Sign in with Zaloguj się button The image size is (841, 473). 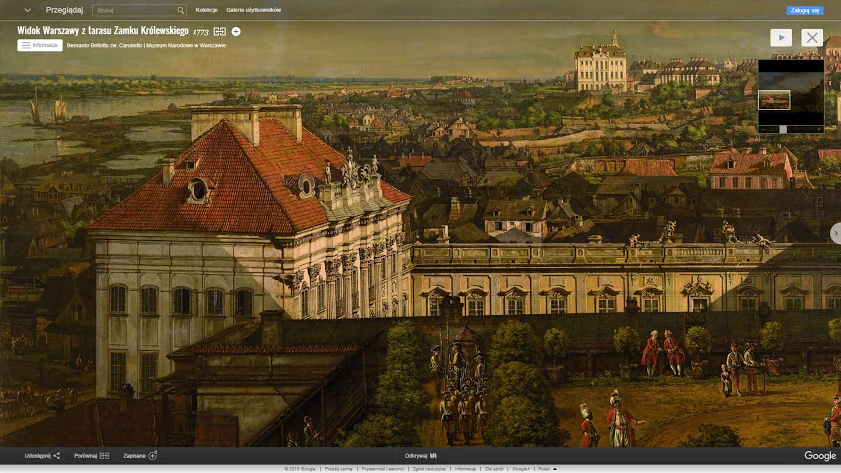pyautogui.click(x=805, y=10)
